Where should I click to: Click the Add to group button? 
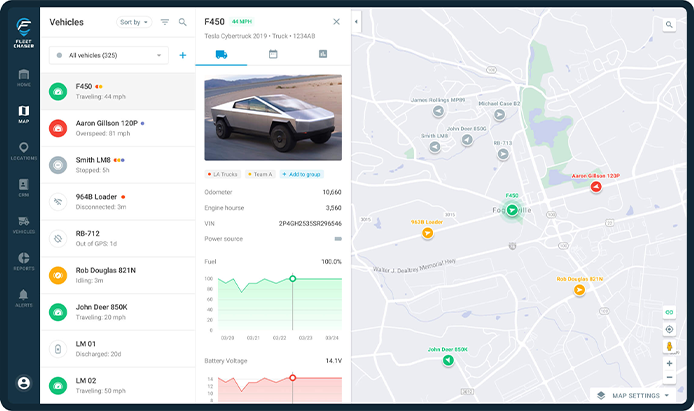click(299, 174)
